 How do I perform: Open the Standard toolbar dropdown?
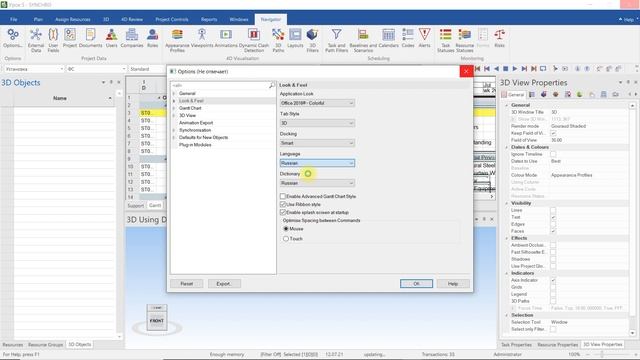click(x=147, y=69)
